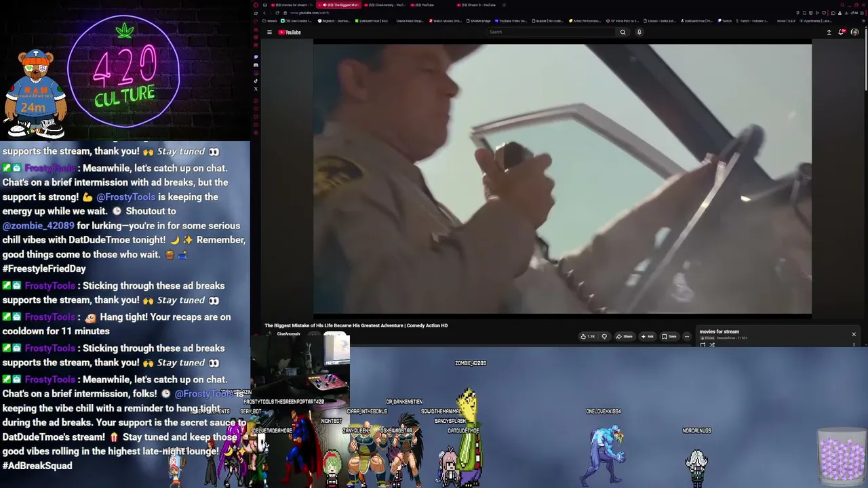Close the 'movies for stream' playlist panel

tap(854, 334)
